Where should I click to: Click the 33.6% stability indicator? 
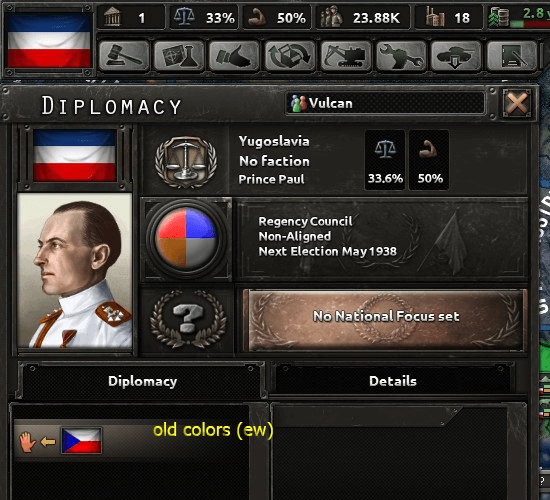pos(385,160)
